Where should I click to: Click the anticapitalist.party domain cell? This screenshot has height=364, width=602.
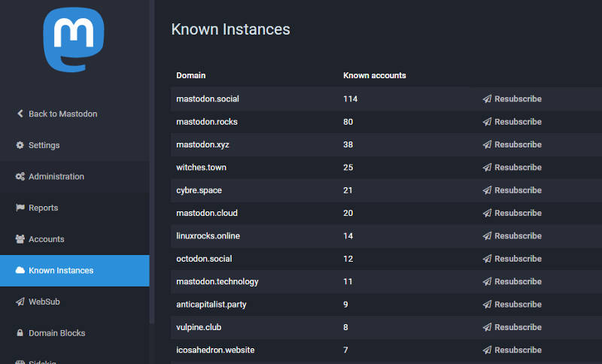pyautogui.click(x=211, y=304)
